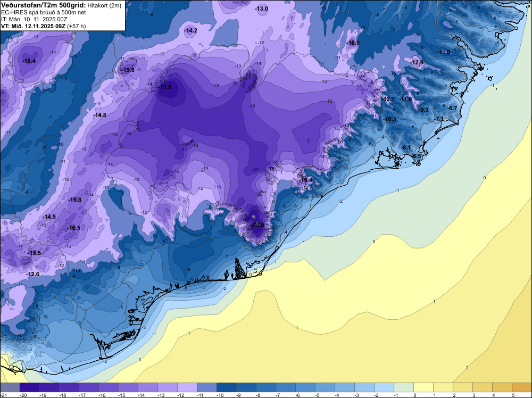Pick the legend swatch between -2 and -1
The image size is (532, 398).
click(384, 387)
